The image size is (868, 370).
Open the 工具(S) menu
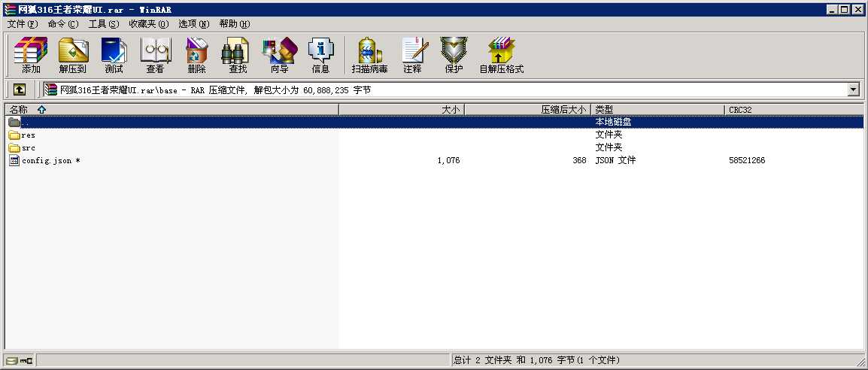[x=104, y=24]
